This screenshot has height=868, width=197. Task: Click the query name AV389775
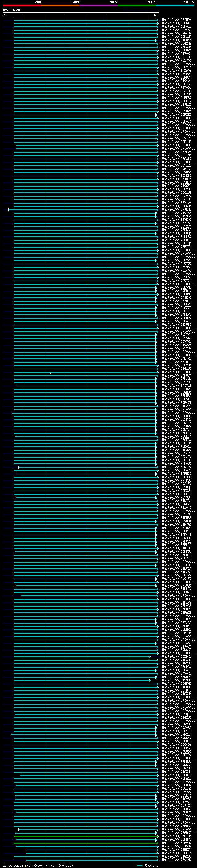(x=11, y=10)
